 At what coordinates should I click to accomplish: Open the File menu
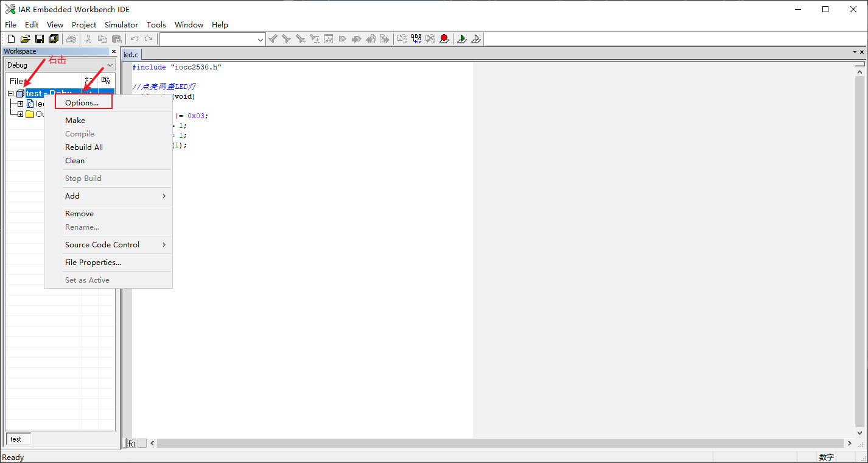(11, 25)
